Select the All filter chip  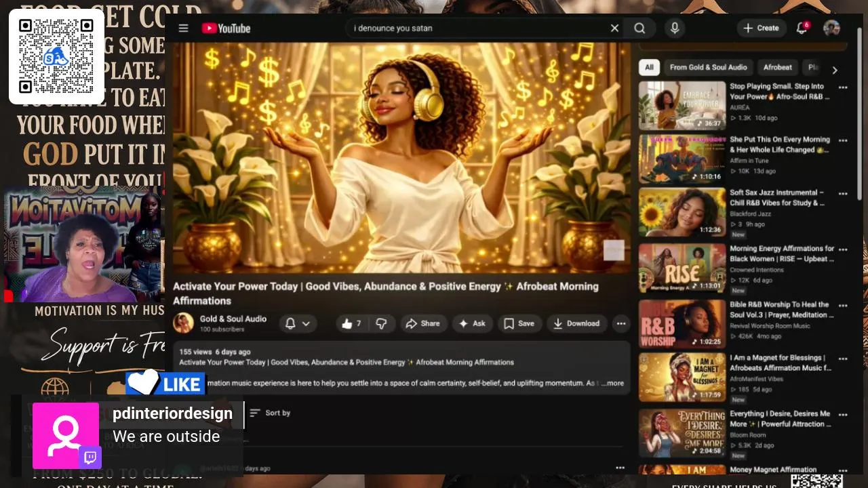click(649, 67)
